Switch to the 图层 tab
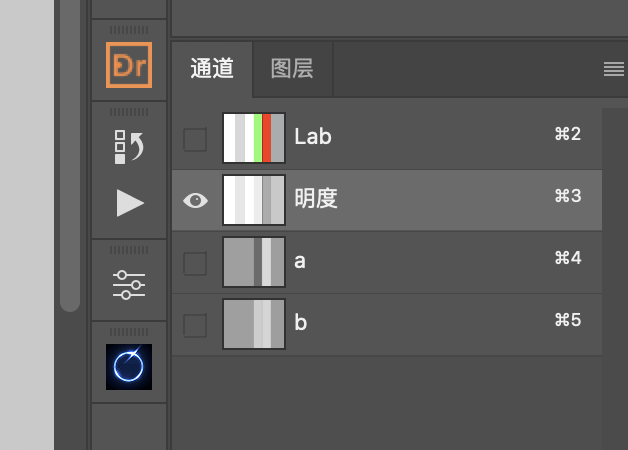 pos(292,69)
